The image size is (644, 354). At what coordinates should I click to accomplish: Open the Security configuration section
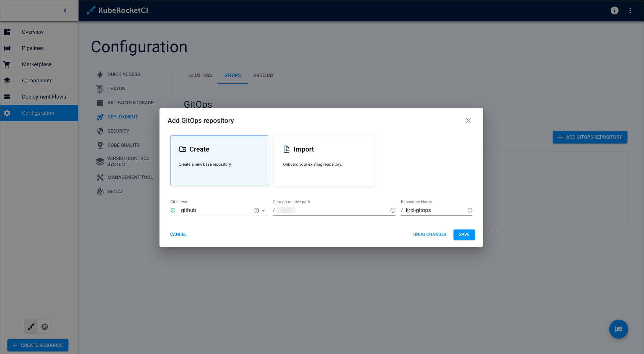click(x=118, y=131)
